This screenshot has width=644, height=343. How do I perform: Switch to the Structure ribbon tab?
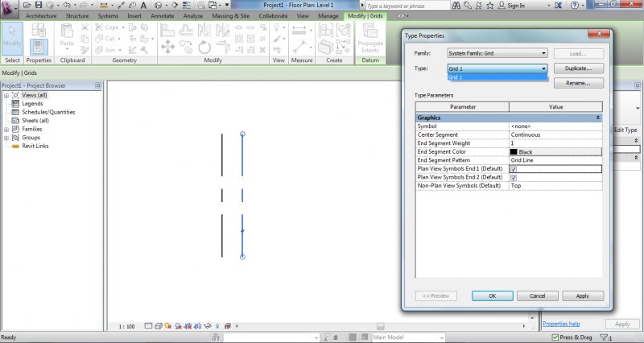click(x=77, y=15)
